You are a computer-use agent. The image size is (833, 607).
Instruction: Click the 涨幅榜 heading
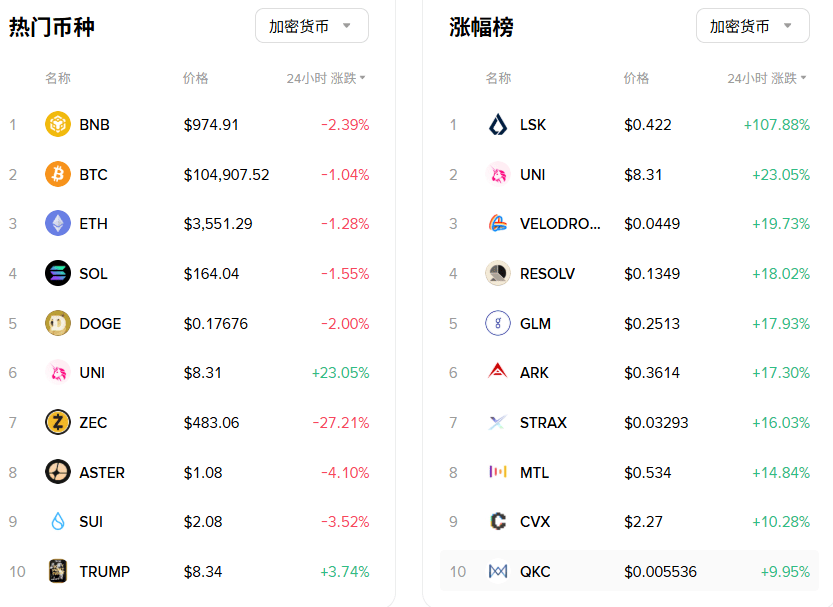[481, 27]
